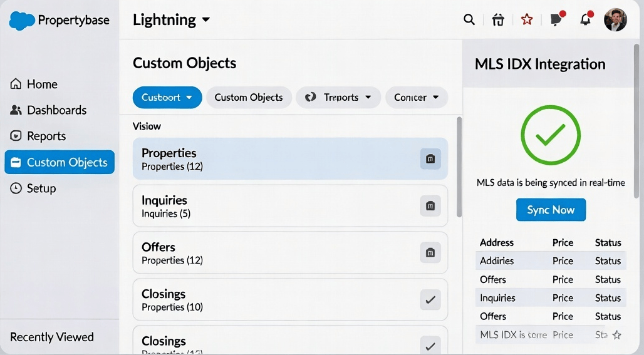This screenshot has height=355, width=644.
Task: Click 'MLS data is being synced' message
Action: pos(551,183)
